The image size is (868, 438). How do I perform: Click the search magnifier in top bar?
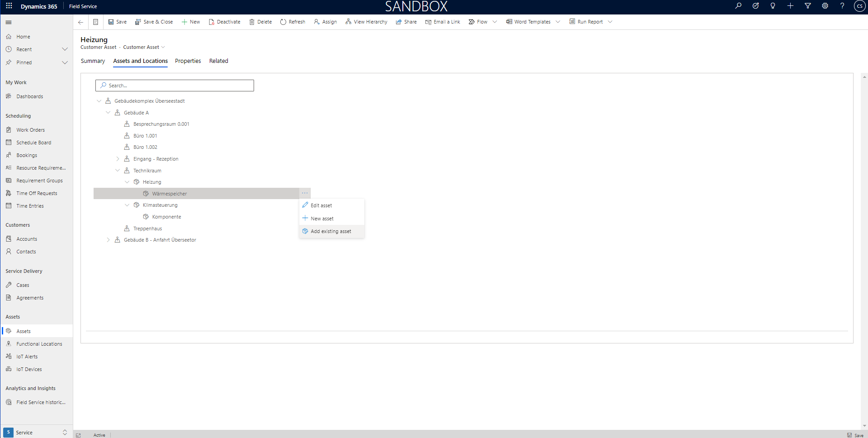click(738, 6)
